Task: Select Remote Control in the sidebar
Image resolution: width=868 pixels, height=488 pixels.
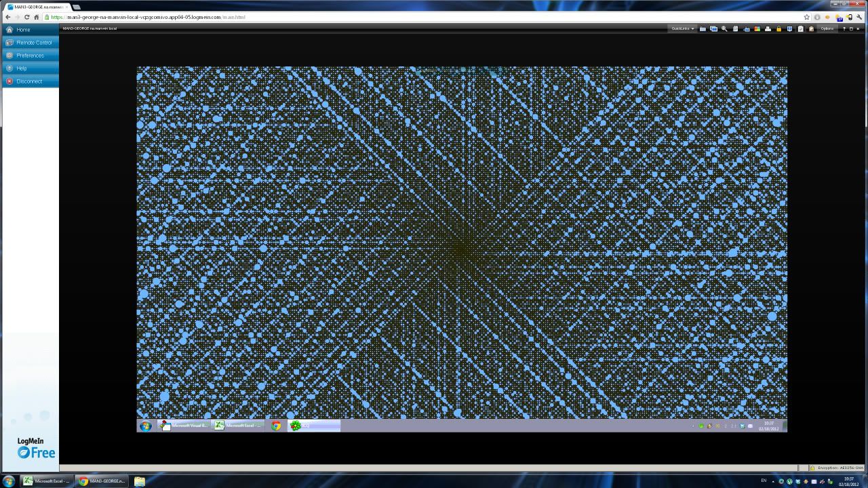Action: (x=30, y=43)
